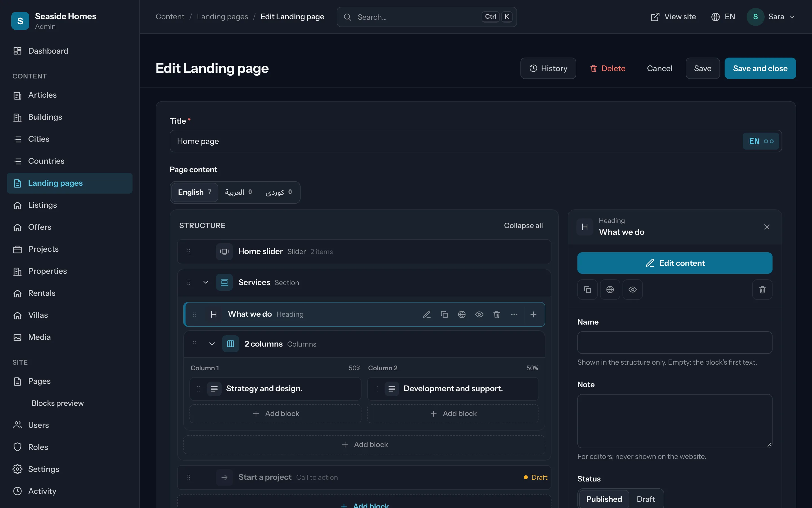The image size is (812, 508).
Task: Click 2 columns block icon
Action: point(231,344)
